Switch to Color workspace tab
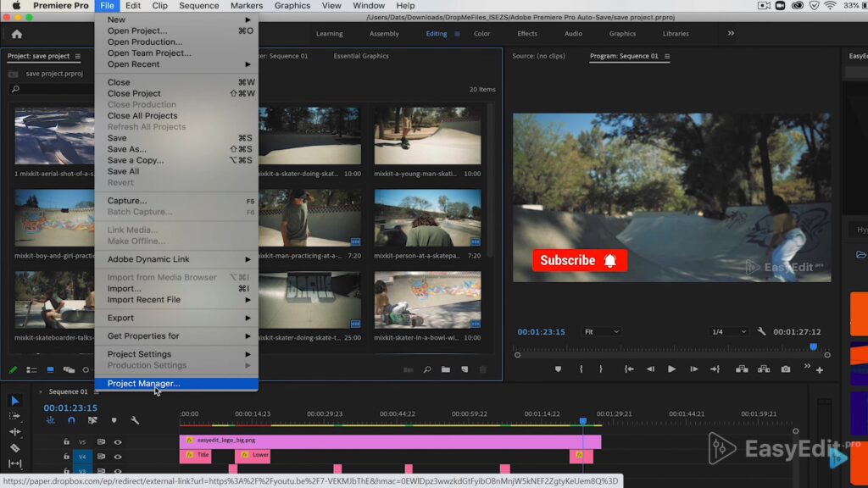This screenshot has height=488, width=868. tap(481, 34)
